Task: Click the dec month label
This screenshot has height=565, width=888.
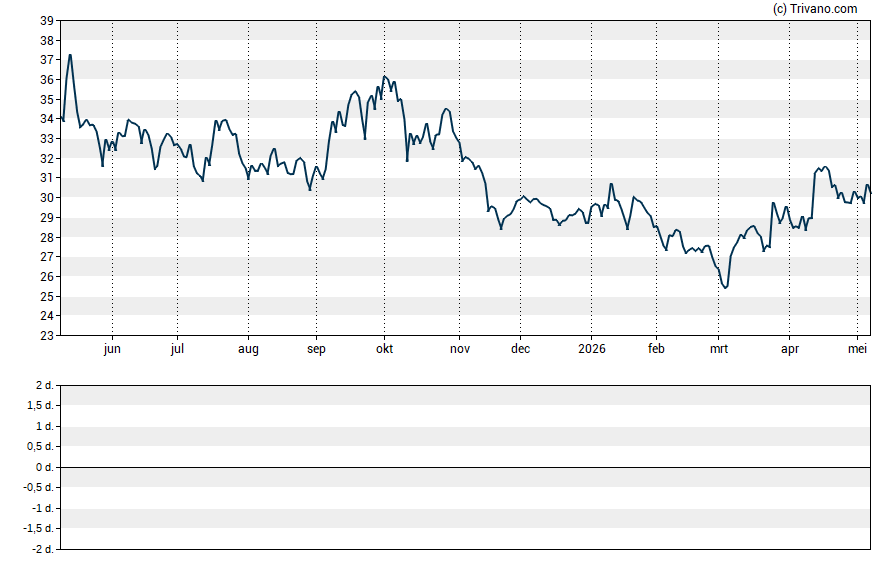Action: click(x=520, y=349)
